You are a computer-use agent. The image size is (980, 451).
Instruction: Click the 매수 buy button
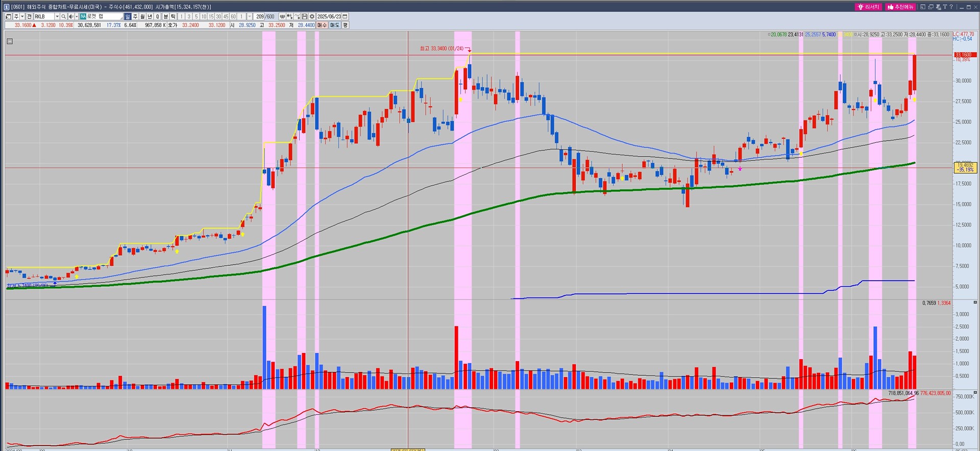322,25
